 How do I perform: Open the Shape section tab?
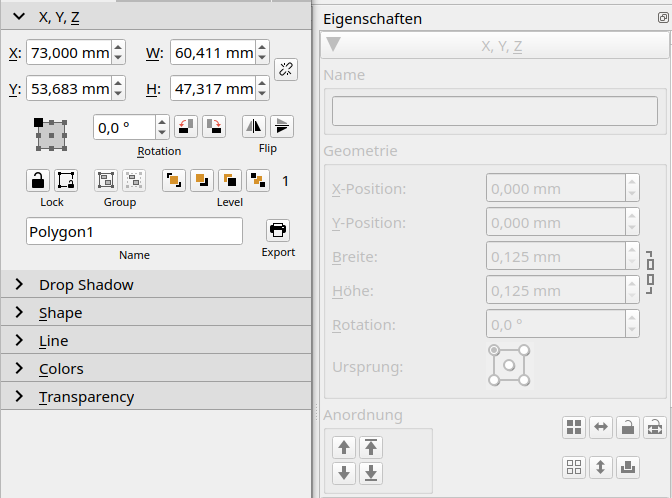click(x=60, y=313)
